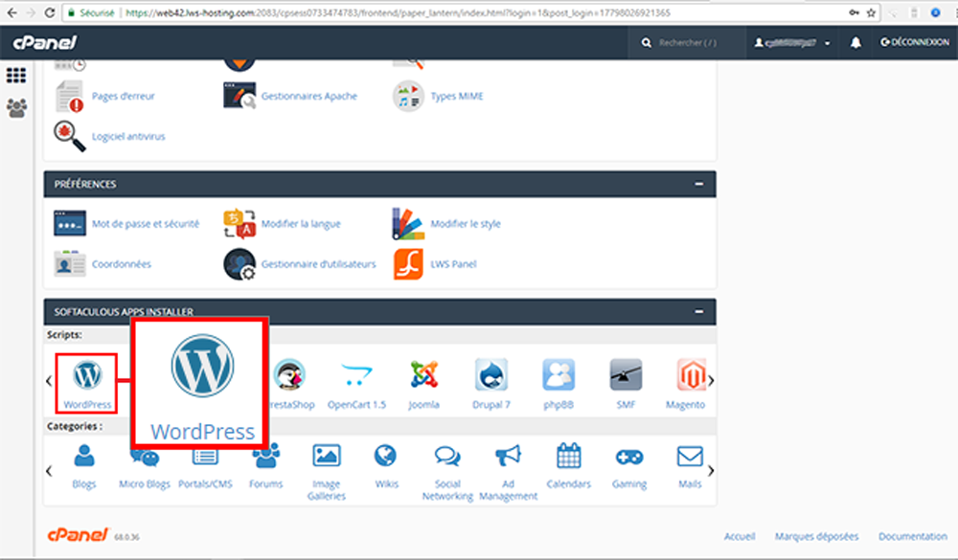Viewport: 958px width, 560px height.
Task: Open the sidebar user manager icon
Action: tap(16, 108)
